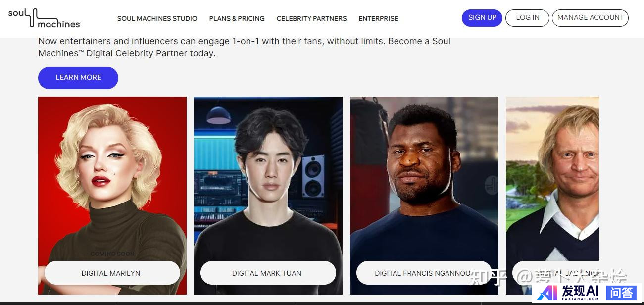This screenshot has height=305, width=644.
Task: Click the Sign Up button
Action: pos(482,18)
